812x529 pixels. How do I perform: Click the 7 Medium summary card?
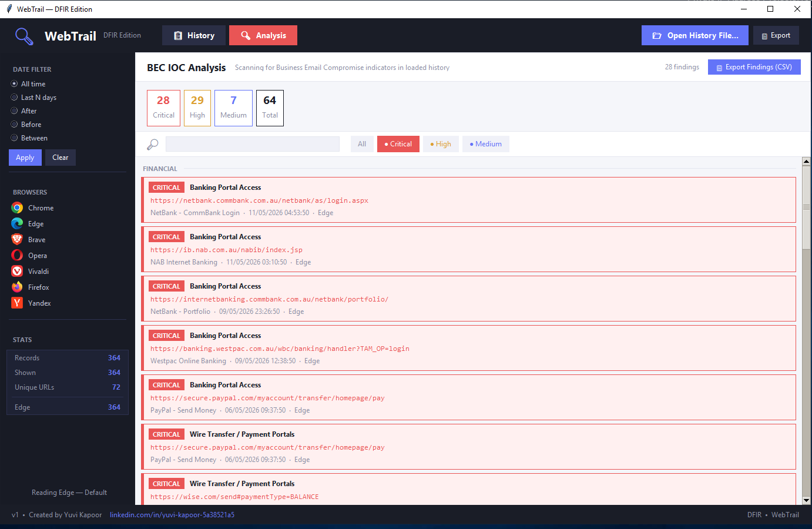point(233,108)
